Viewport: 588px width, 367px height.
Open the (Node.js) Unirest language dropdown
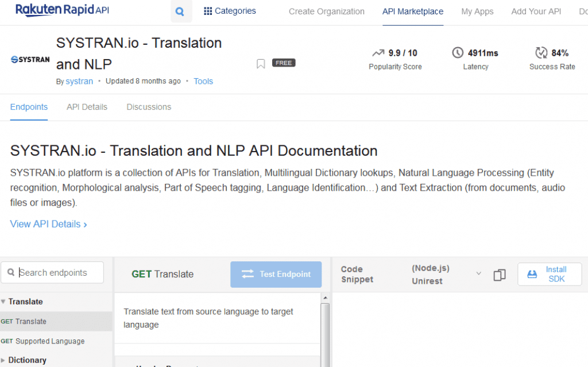(446, 275)
